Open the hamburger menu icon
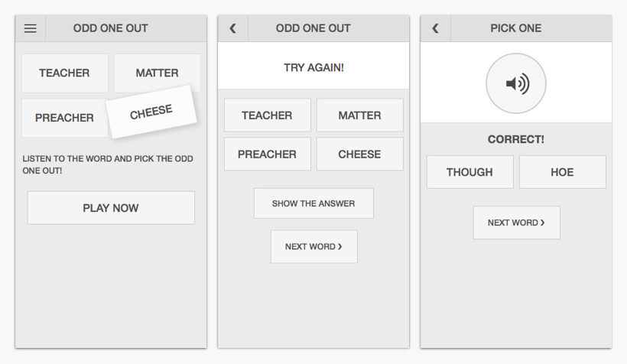 point(31,28)
